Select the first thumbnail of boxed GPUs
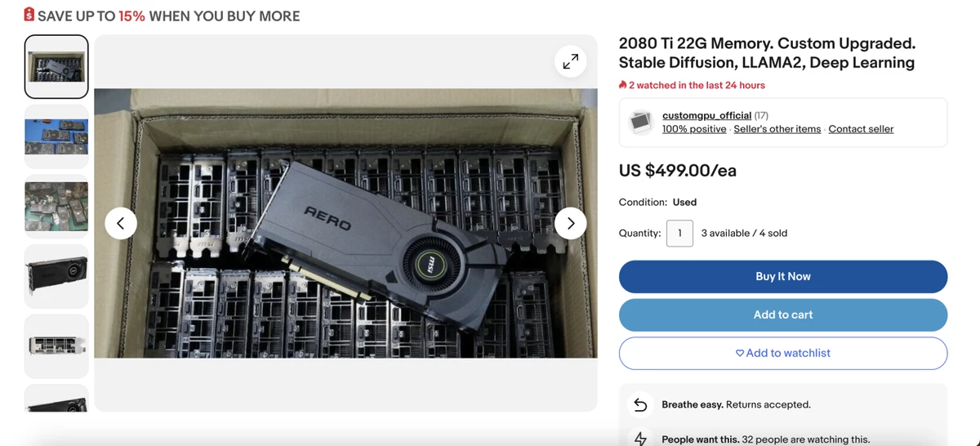 pos(56,66)
